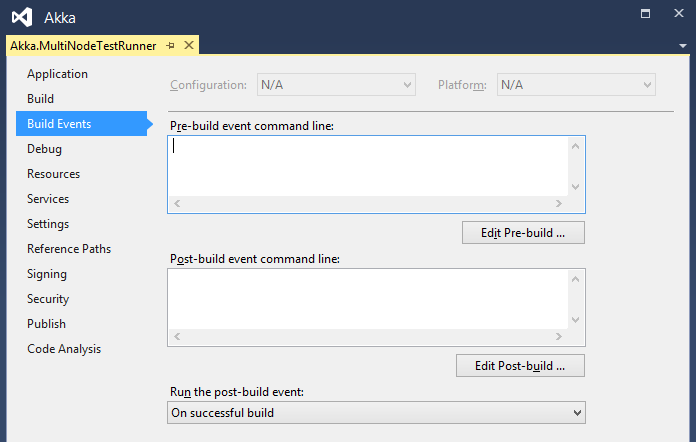Expand the Run the post-build event dropdown

[x=376, y=413]
